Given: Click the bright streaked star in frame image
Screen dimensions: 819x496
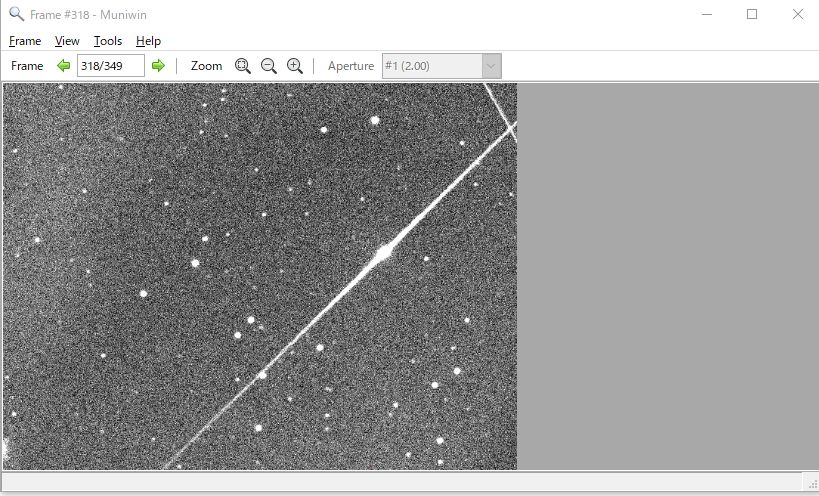Looking at the screenshot, I should pos(384,253).
